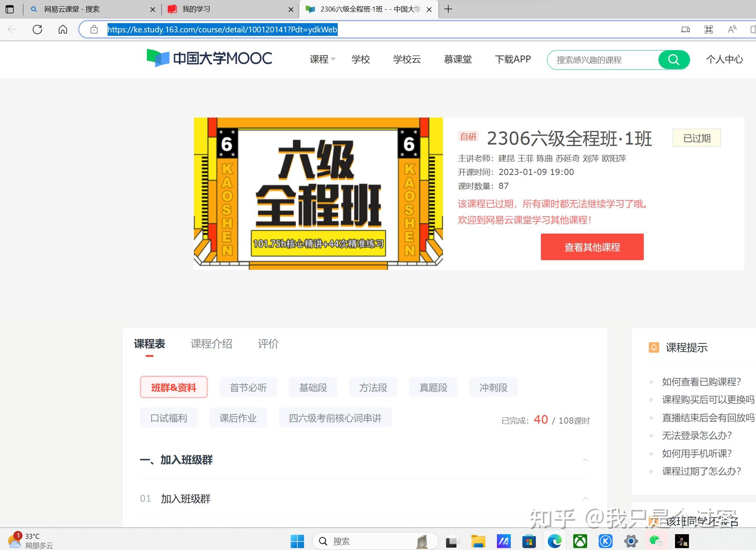This screenshot has height=550, width=756.
Task: Open a new browser tab
Action: 448,9
